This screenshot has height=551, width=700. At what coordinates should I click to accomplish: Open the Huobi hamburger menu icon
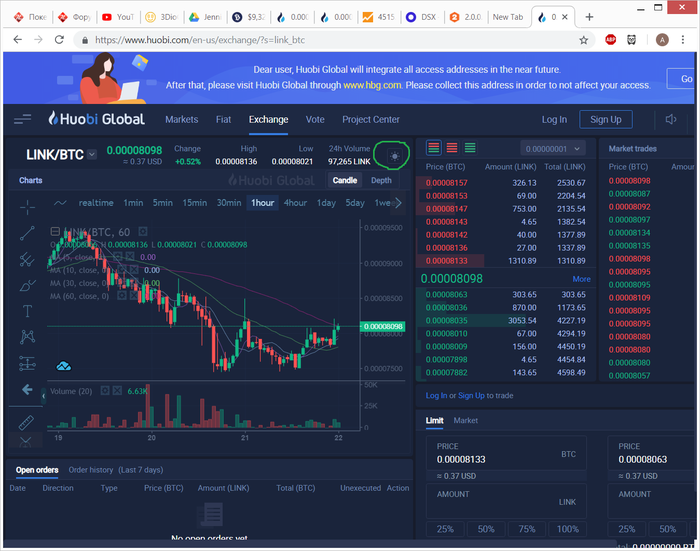pyautogui.click(x=22, y=119)
